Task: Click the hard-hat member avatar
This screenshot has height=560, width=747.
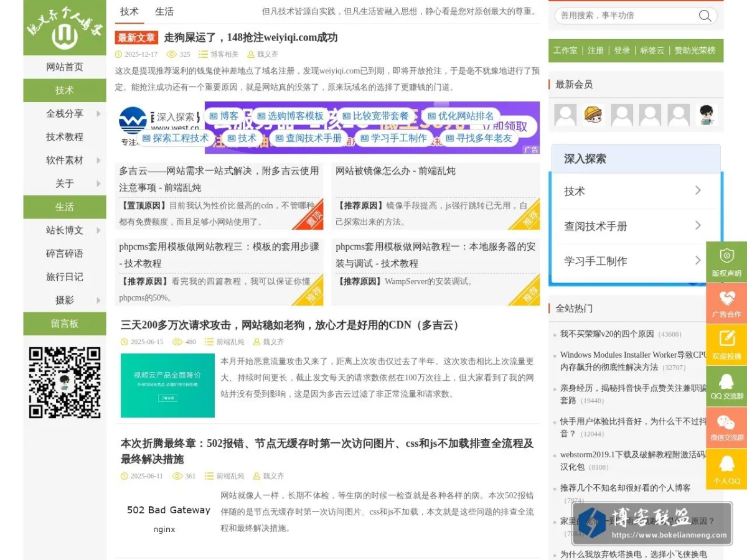Action: pyautogui.click(x=594, y=115)
